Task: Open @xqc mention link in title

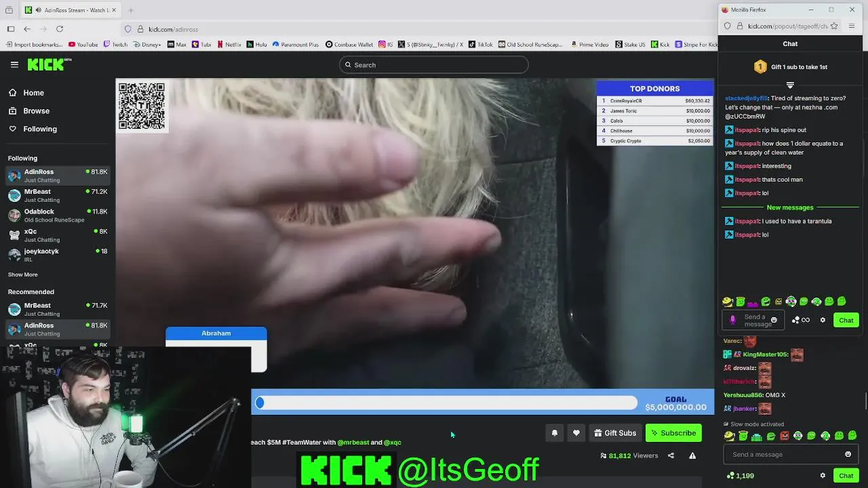Action: 393,442
